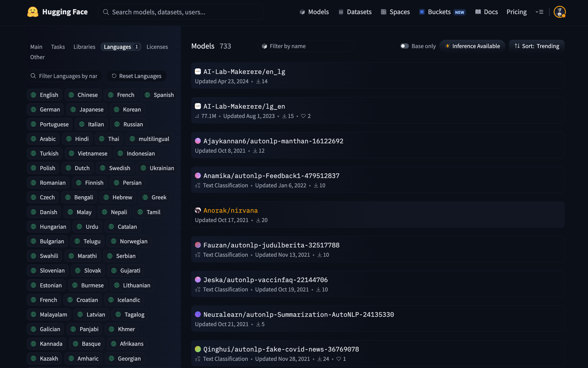Select the Japanese language filter

pyautogui.click(x=87, y=110)
